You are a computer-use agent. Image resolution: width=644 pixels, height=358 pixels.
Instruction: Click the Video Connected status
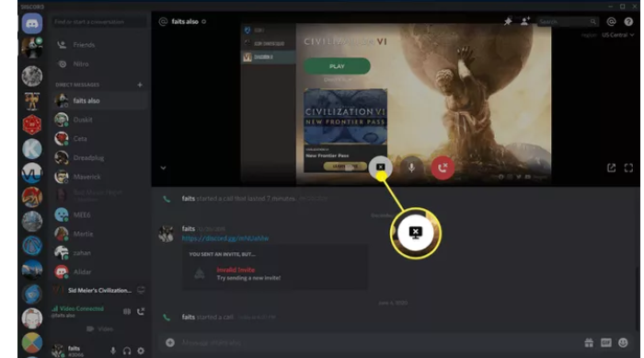77,308
